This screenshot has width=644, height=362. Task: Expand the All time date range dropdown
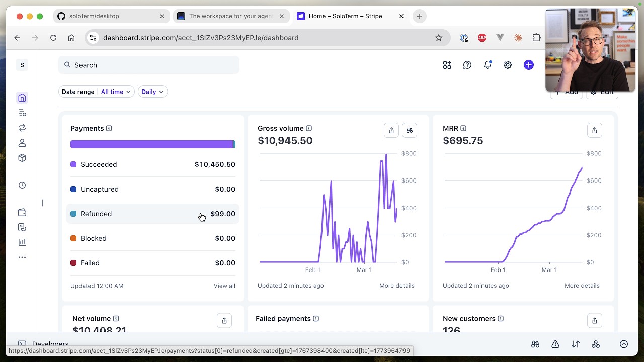click(x=116, y=92)
